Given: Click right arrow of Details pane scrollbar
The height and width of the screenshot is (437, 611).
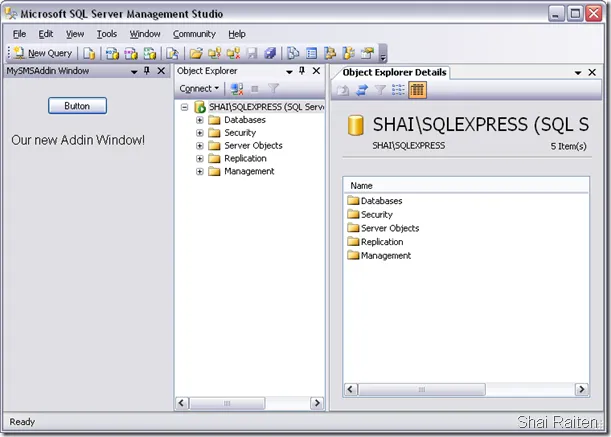Looking at the screenshot, I should pos(581,389).
